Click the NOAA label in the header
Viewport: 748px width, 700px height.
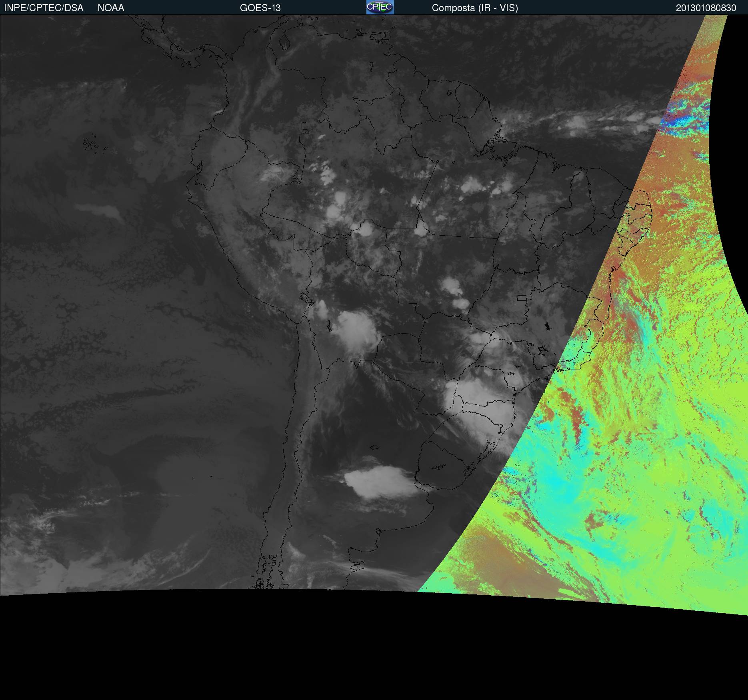(111, 8)
